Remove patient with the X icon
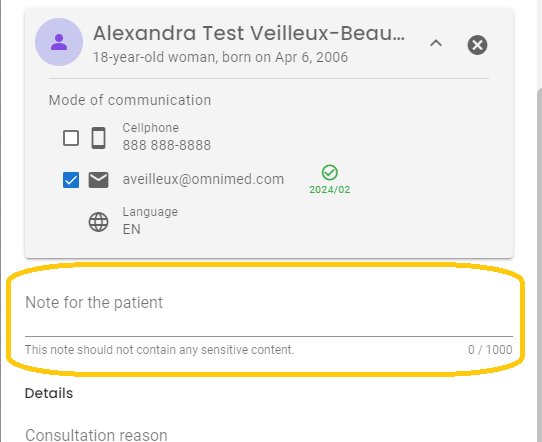 point(477,45)
